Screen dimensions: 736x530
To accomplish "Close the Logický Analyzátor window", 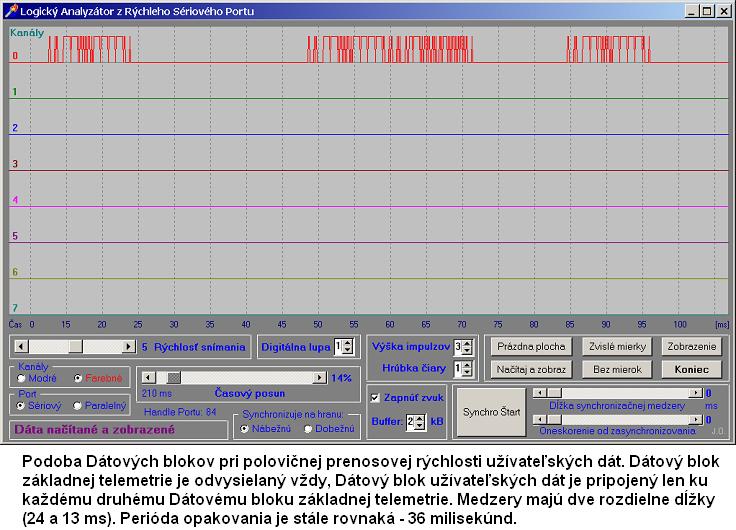I will [x=723, y=11].
